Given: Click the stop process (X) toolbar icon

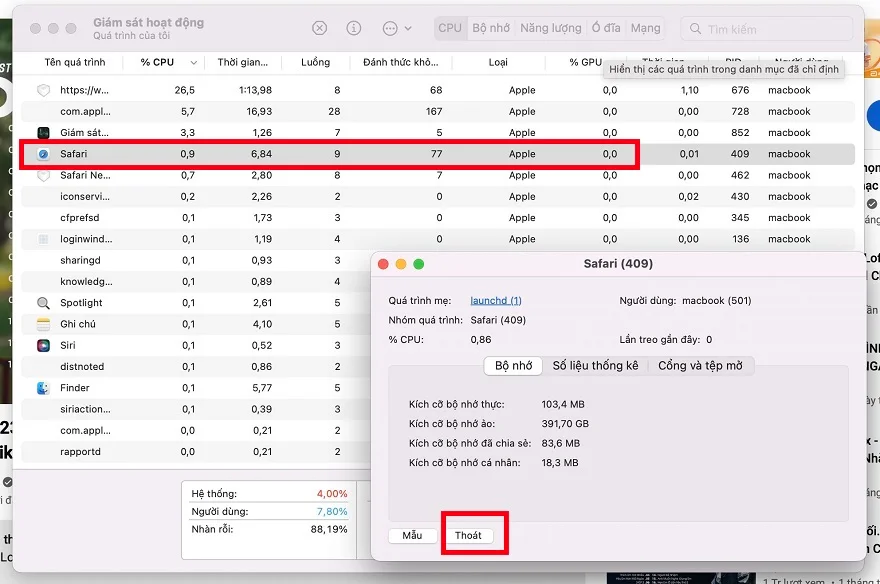Looking at the screenshot, I should click(319, 29).
